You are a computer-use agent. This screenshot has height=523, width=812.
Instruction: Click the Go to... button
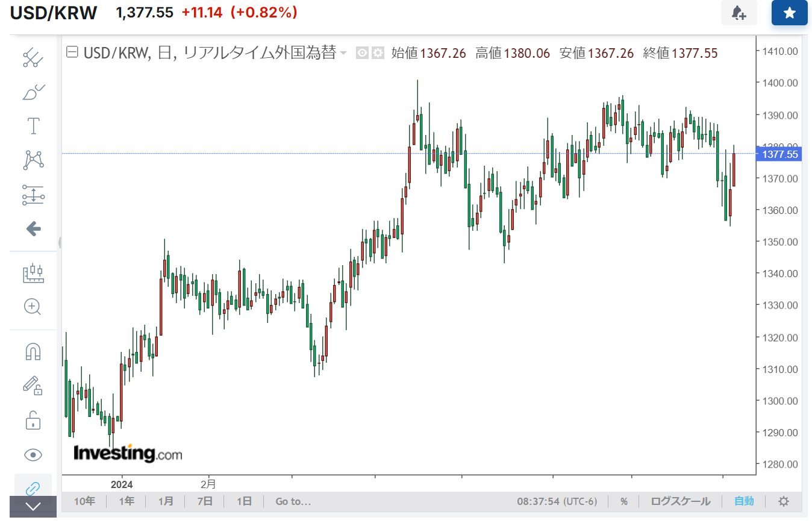coord(293,501)
